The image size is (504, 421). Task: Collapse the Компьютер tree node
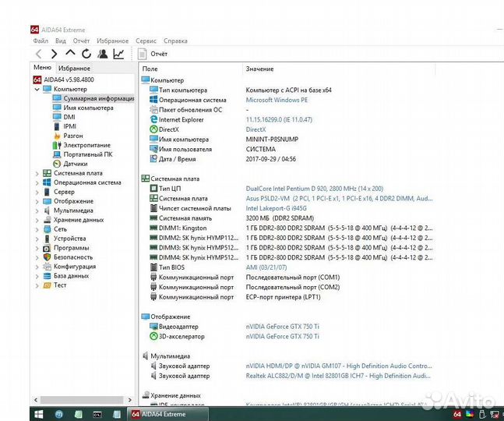pos(37,89)
